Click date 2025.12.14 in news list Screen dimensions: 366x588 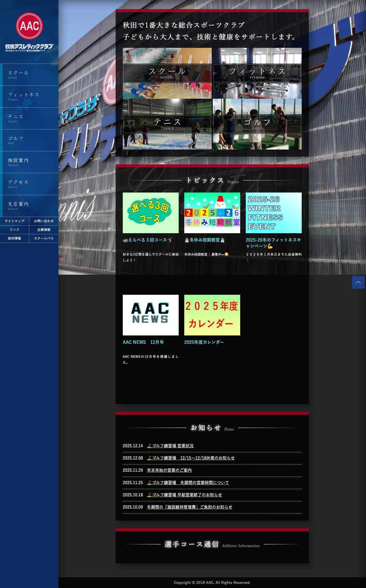133,446
